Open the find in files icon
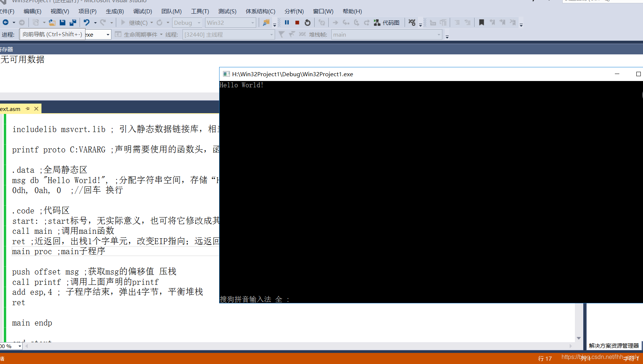 point(266,23)
